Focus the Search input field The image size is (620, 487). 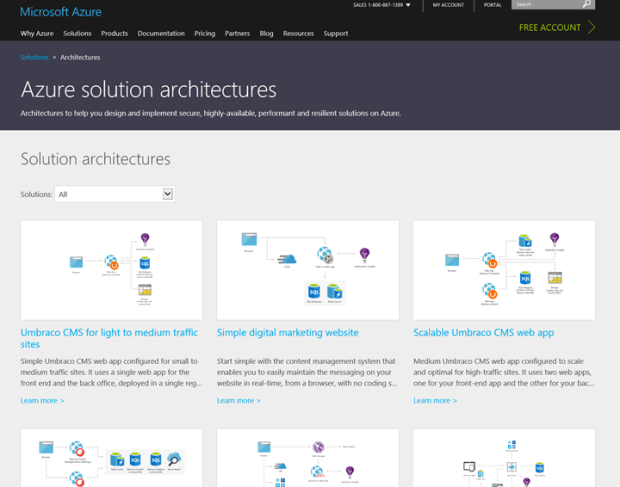pyautogui.click(x=545, y=4)
